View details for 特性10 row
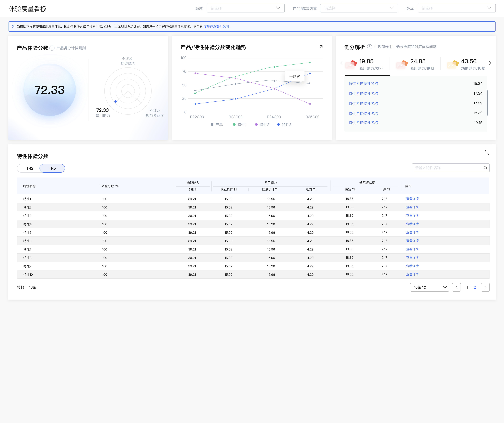The width and height of the screenshot is (504, 423). [x=412, y=274]
